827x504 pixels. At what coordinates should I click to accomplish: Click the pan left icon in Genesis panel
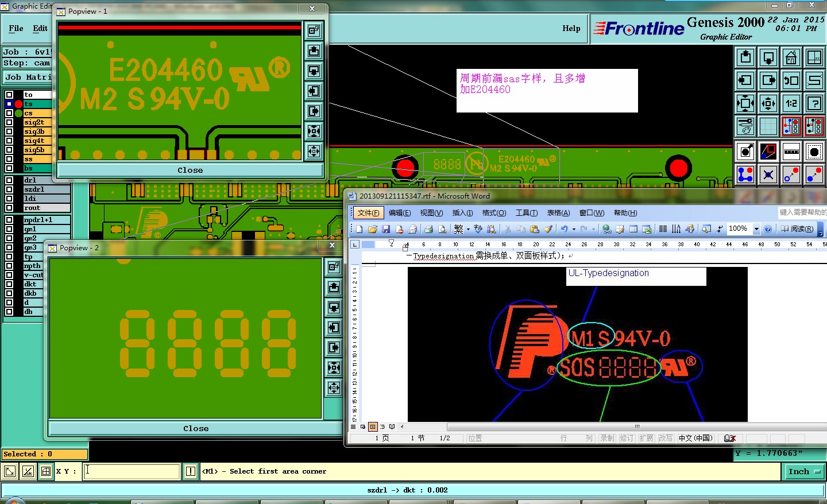(x=745, y=80)
